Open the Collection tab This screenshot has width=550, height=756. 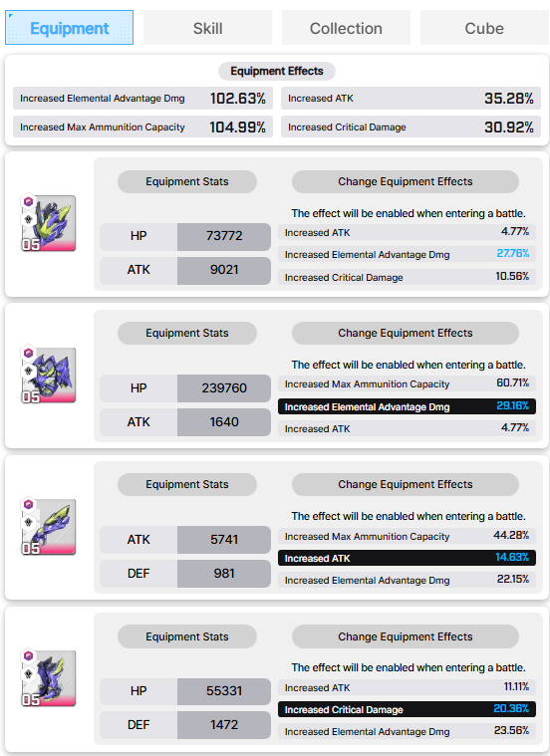[x=346, y=28]
